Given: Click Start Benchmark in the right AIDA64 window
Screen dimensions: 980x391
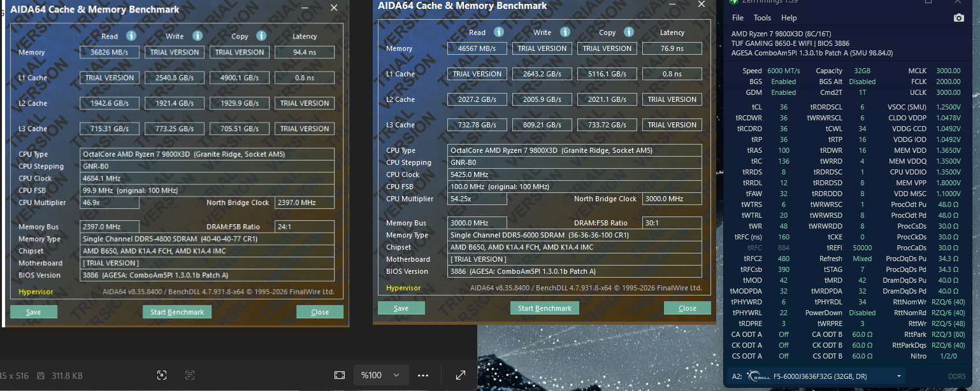Looking at the screenshot, I should click(x=545, y=308).
